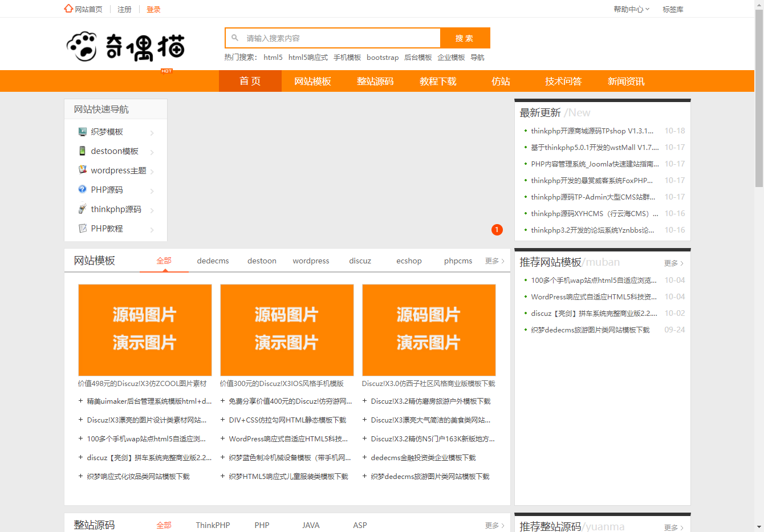Click the orange slide indicator number 1
The width and height of the screenshot is (764, 532).
[x=497, y=230]
